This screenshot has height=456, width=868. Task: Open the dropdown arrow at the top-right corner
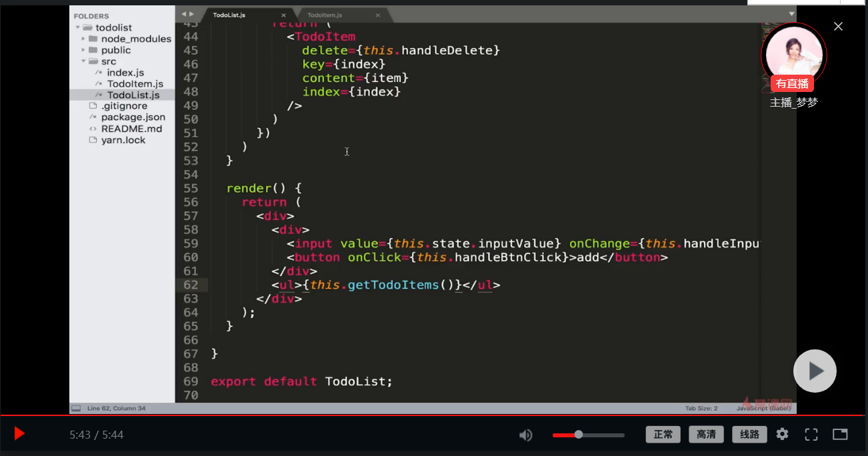coord(791,13)
